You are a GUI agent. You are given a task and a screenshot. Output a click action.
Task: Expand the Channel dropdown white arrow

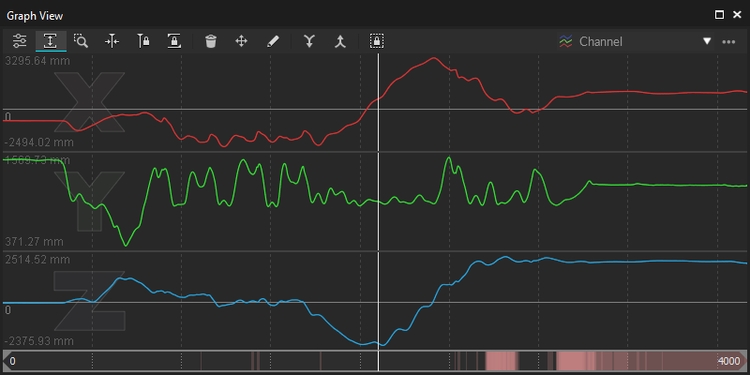pyautogui.click(x=707, y=42)
